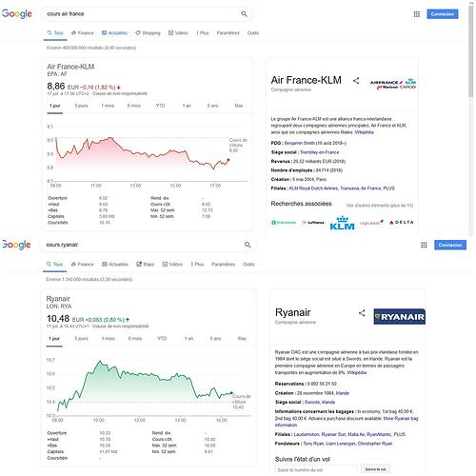Image resolution: width=476 pixels, height=476 pixels.
Task: Select the 1 mois range on Ryanair chart
Action: (109, 338)
